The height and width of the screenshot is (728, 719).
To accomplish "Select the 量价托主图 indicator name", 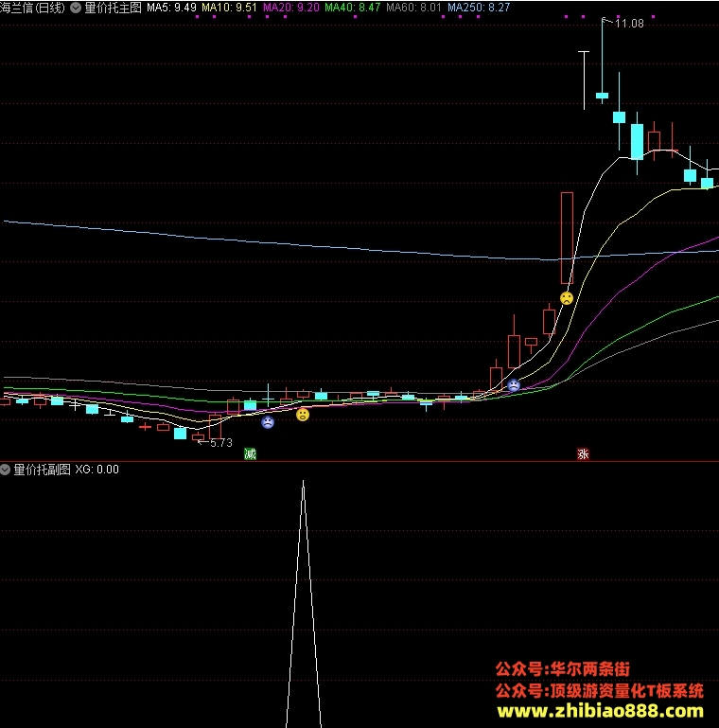I will pos(113,8).
